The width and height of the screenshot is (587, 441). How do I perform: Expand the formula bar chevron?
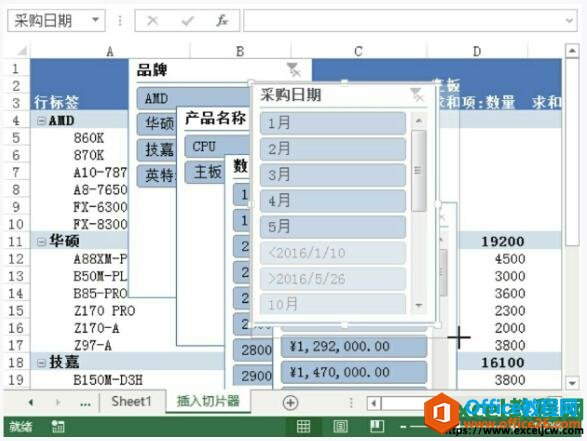[569, 20]
